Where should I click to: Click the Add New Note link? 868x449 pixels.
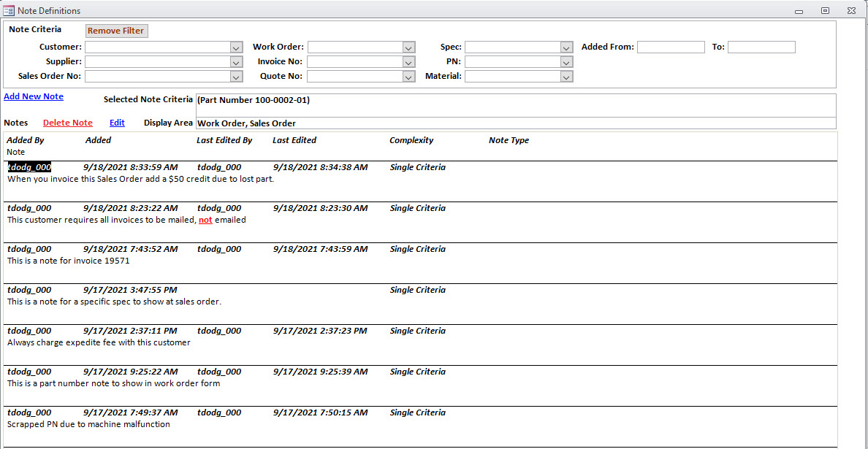33,96
